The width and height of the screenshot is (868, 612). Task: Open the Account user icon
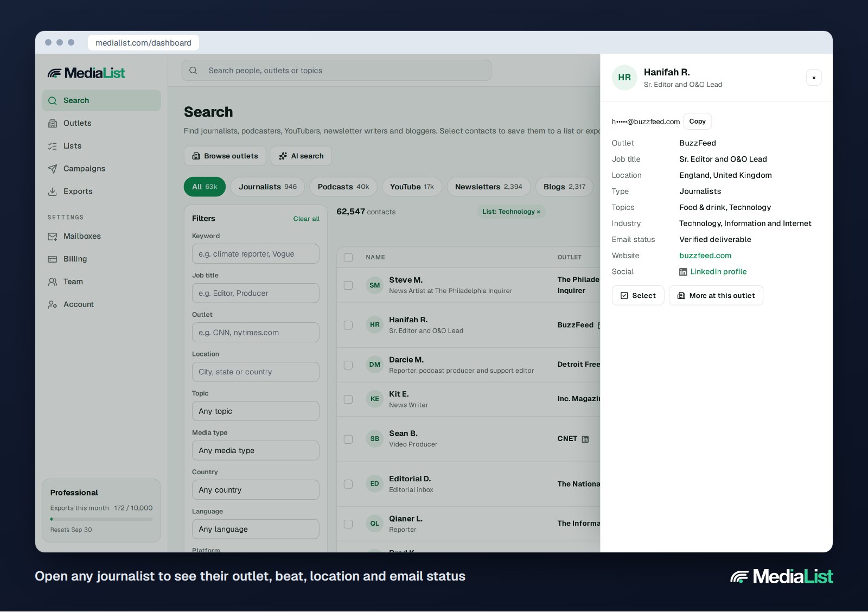(x=53, y=305)
